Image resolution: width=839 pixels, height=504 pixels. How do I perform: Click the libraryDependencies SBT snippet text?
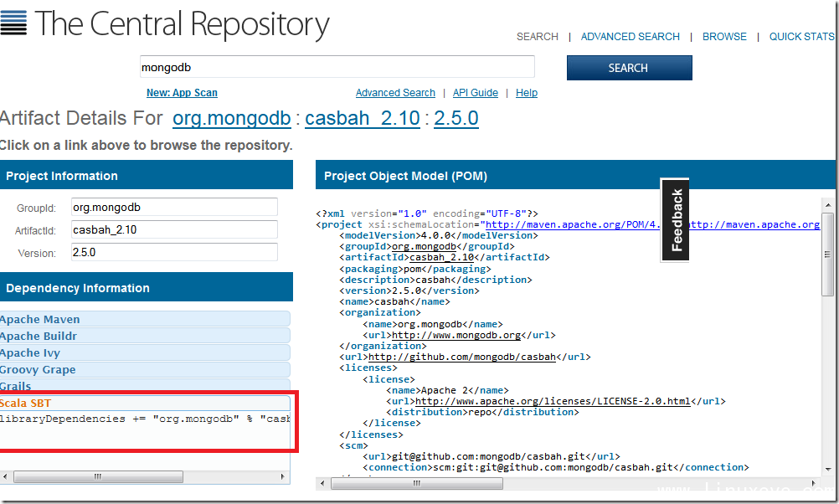pos(145,419)
